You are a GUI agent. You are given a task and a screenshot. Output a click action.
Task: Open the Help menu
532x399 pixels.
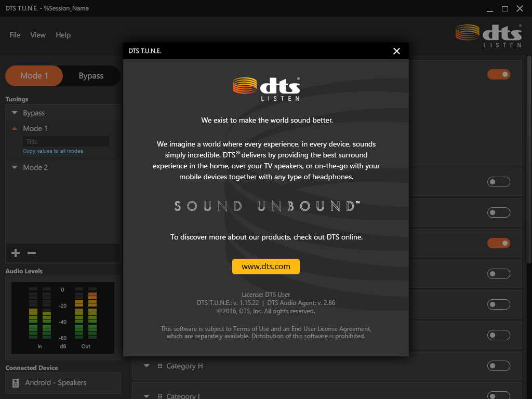tap(63, 35)
